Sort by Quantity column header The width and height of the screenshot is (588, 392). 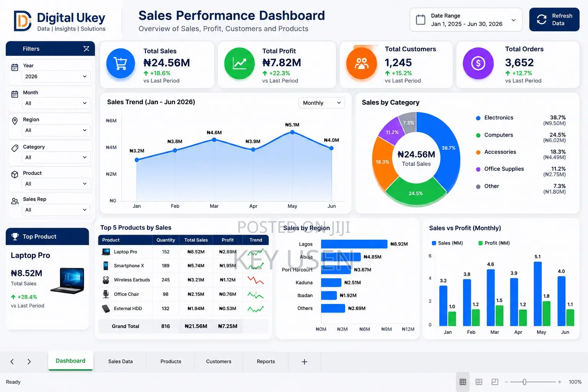pyautogui.click(x=166, y=240)
